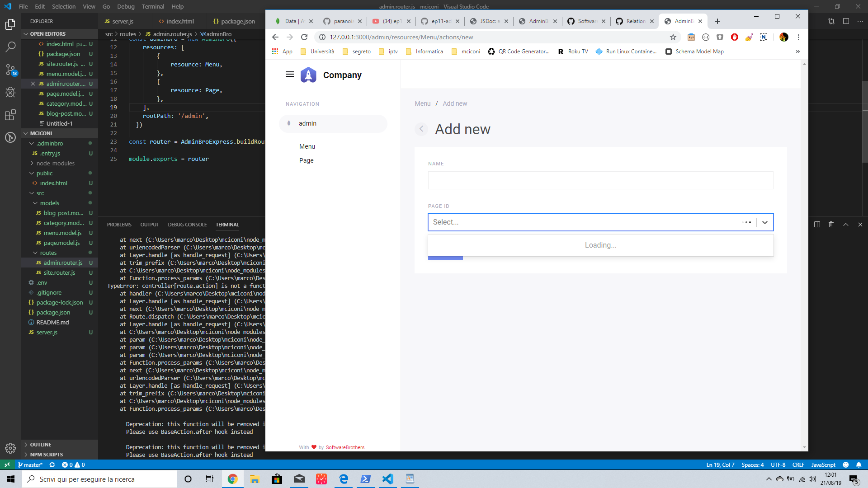Switch to the DEBUG CONSOLE tab

point(187,224)
